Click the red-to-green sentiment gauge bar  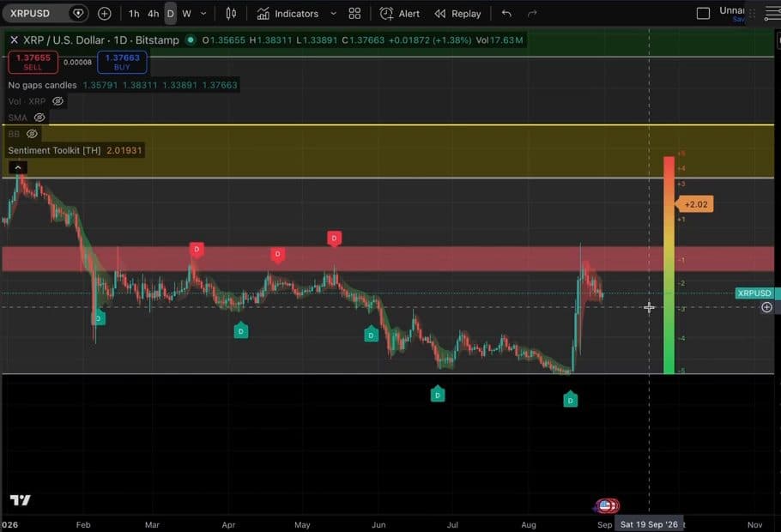coord(669,265)
